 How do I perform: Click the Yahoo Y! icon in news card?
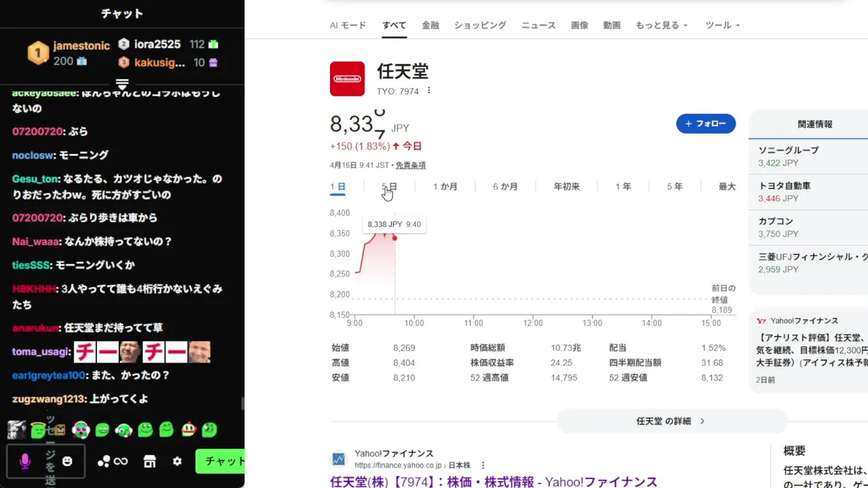pyautogui.click(x=762, y=321)
